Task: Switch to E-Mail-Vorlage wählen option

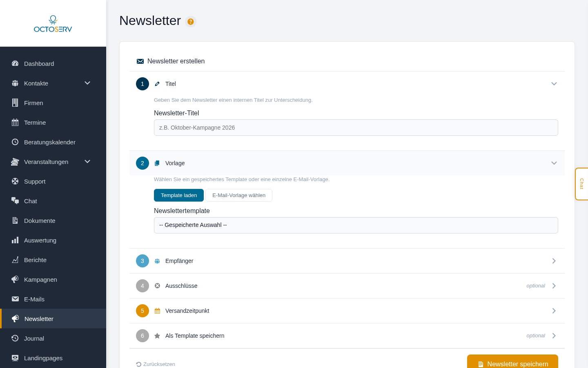Action: tap(239, 195)
